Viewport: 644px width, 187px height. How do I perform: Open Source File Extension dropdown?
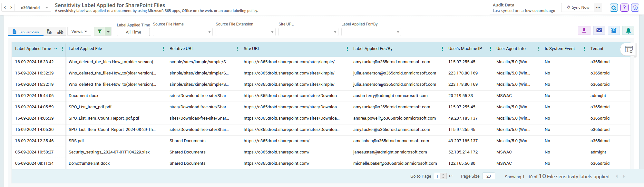(x=245, y=32)
